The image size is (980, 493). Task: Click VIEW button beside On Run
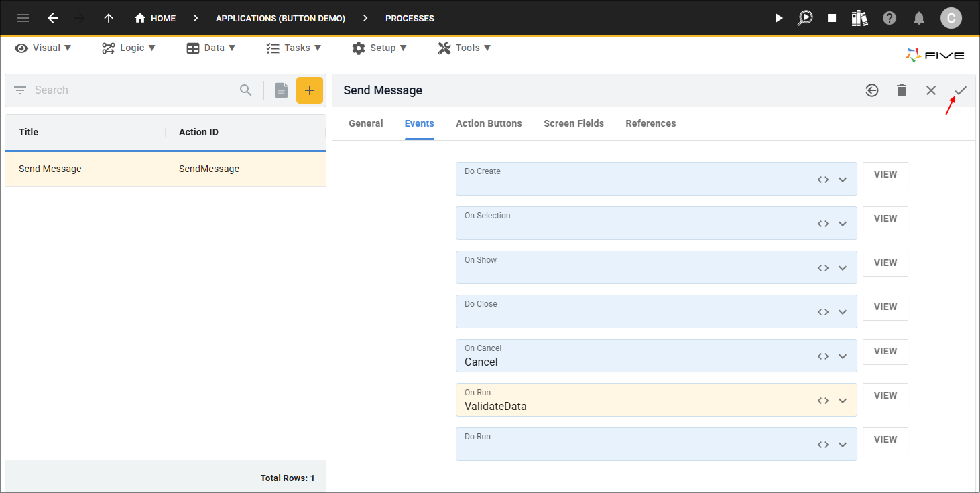point(885,396)
